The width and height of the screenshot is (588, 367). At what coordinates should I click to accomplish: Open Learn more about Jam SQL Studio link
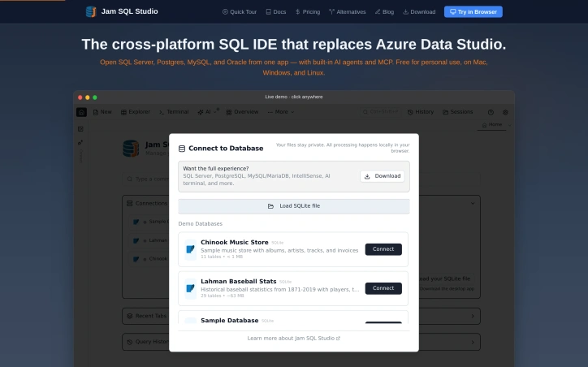tap(294, 338)
